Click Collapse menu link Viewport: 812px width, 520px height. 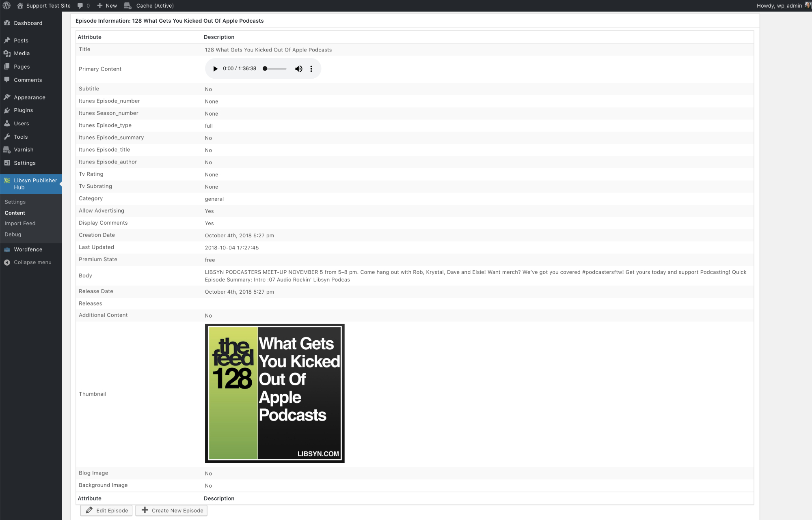coord(32,262)
